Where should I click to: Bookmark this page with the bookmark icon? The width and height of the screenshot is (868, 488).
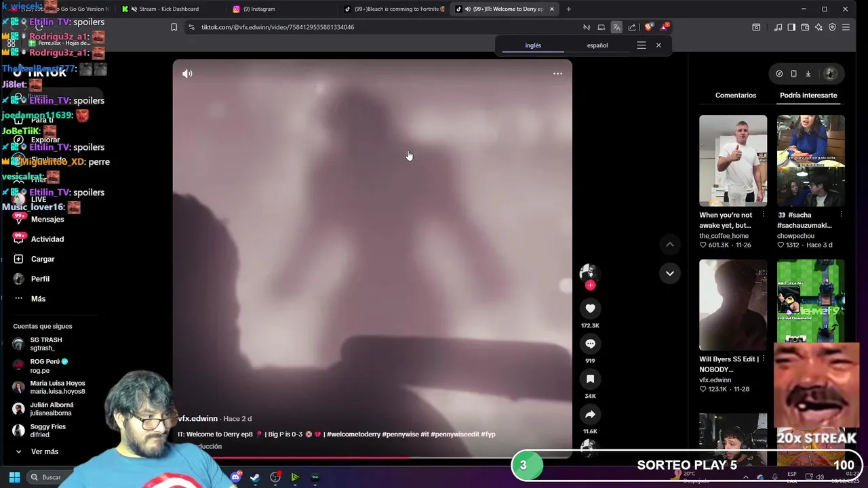coord(174,27)
